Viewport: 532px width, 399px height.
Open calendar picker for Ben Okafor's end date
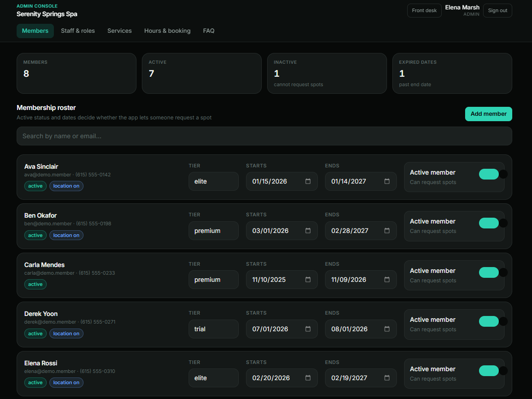click(x=387, y=231)
